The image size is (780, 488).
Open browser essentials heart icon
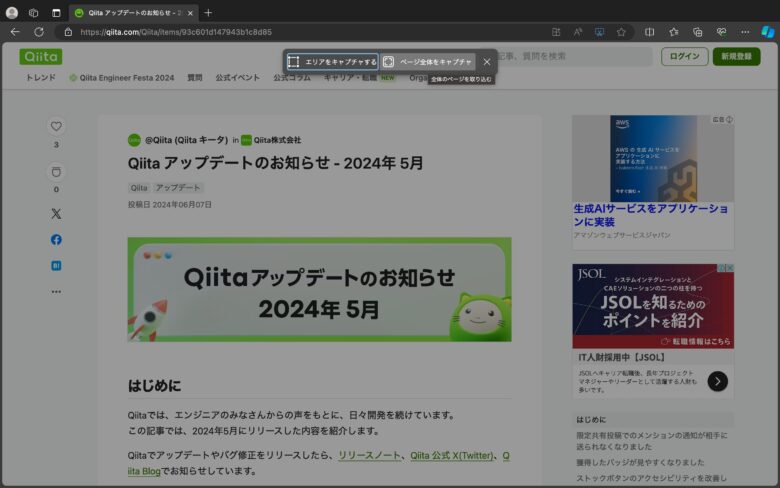tap(721, 32)
